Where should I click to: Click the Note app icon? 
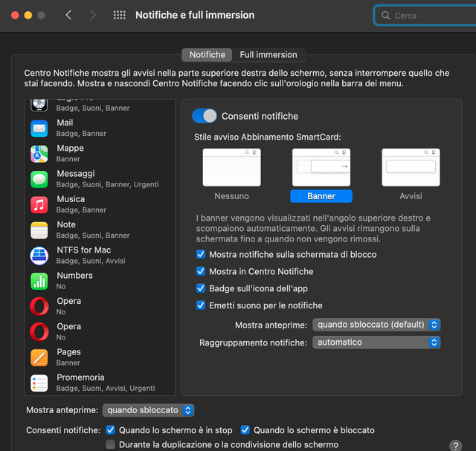39,230
